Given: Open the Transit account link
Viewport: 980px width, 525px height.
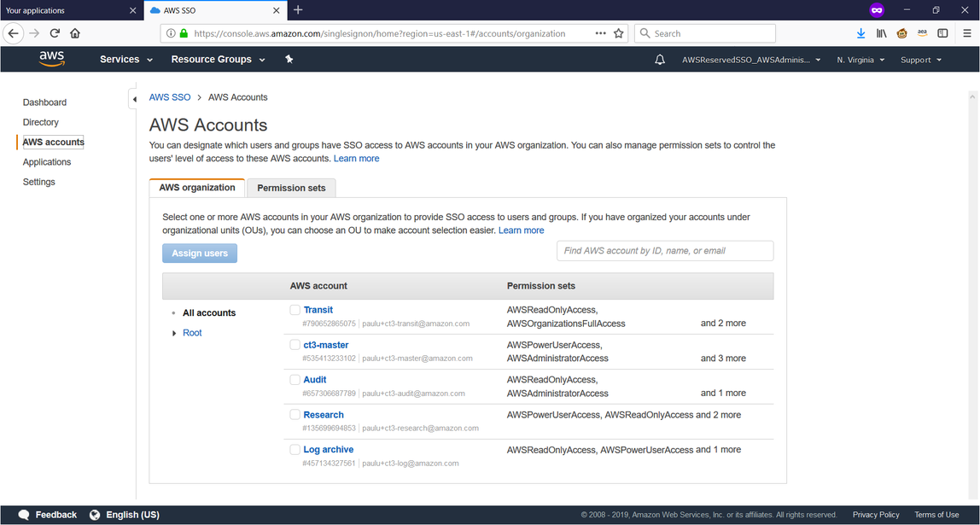Looking at the screenshot, I should (318, 310).
